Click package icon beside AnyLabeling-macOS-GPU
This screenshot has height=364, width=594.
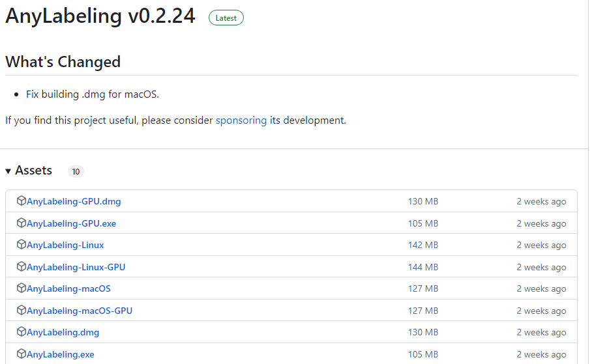point(22,310)
